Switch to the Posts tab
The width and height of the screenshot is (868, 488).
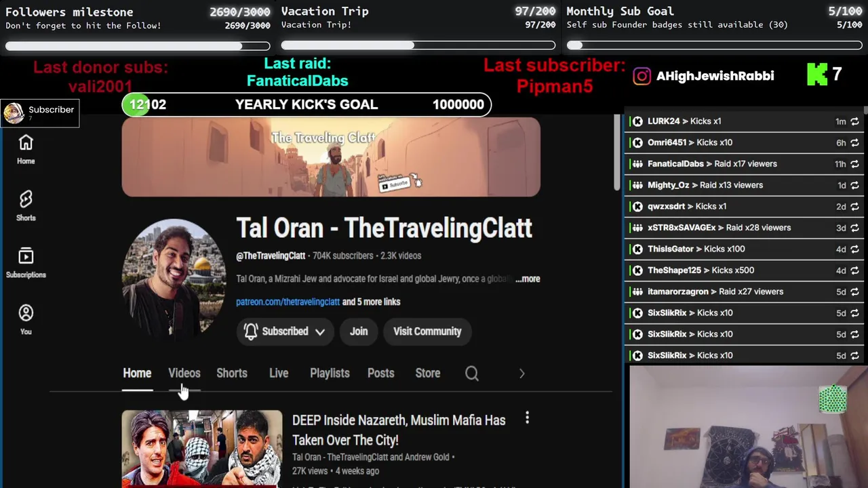[380, 373]
